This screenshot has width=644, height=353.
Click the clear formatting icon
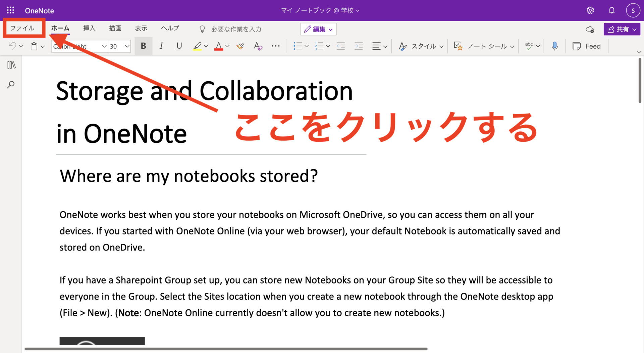click(258, 46)
